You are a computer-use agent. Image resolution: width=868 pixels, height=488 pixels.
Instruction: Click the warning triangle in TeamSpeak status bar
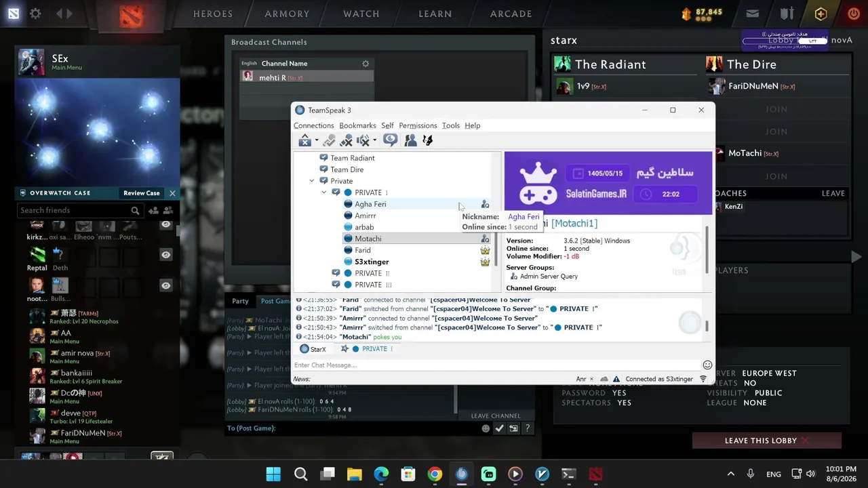tap(615, 379)
